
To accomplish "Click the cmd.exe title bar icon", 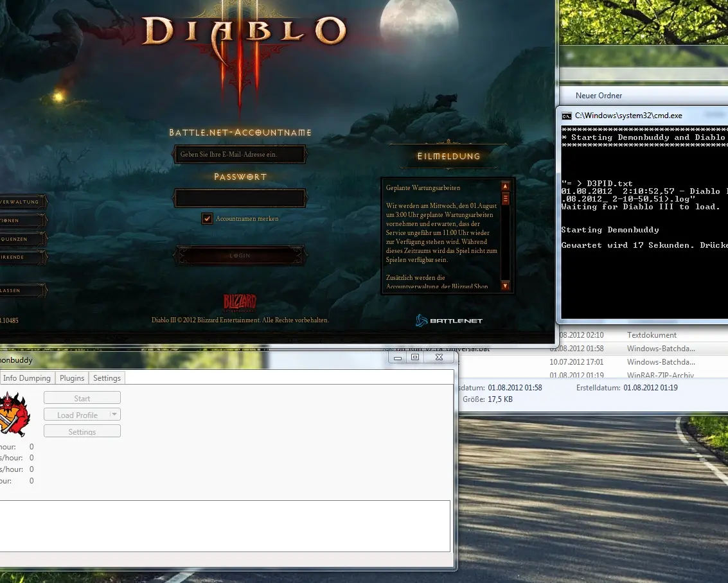I will click(567, 116).
